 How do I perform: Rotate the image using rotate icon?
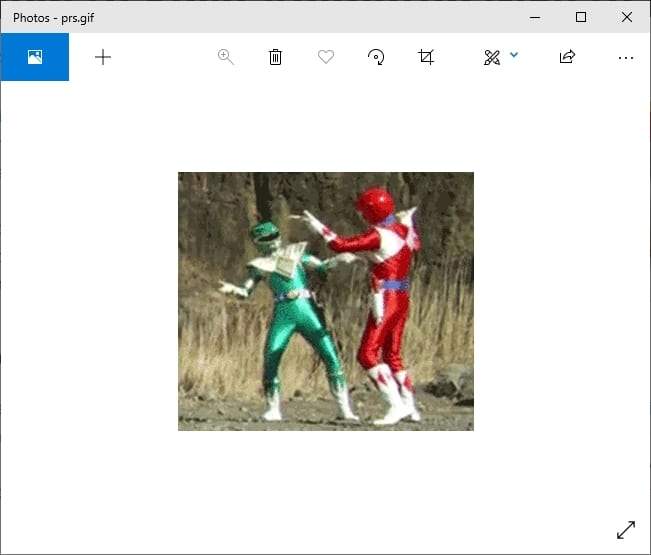tap(376, 57)
